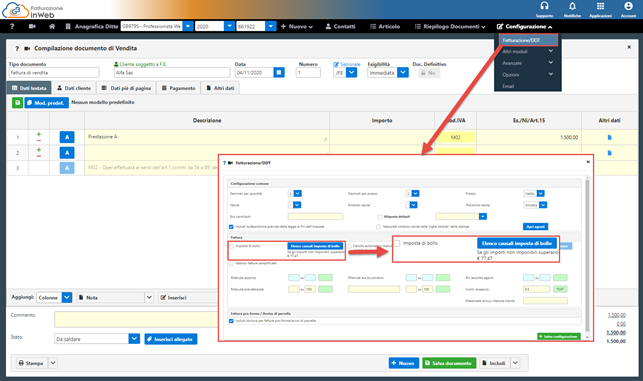Switch to Dati piè di pagina tab
The height and width of the screenshot is (381, 643).
coord(126,88)
